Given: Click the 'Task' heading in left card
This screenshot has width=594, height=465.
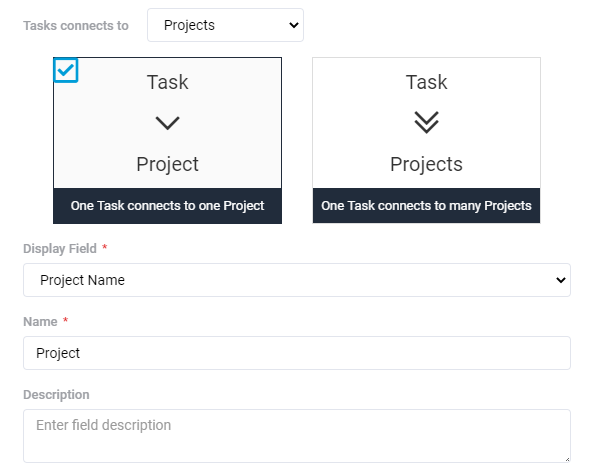Looking at the screenshot, I should (167, 82).
